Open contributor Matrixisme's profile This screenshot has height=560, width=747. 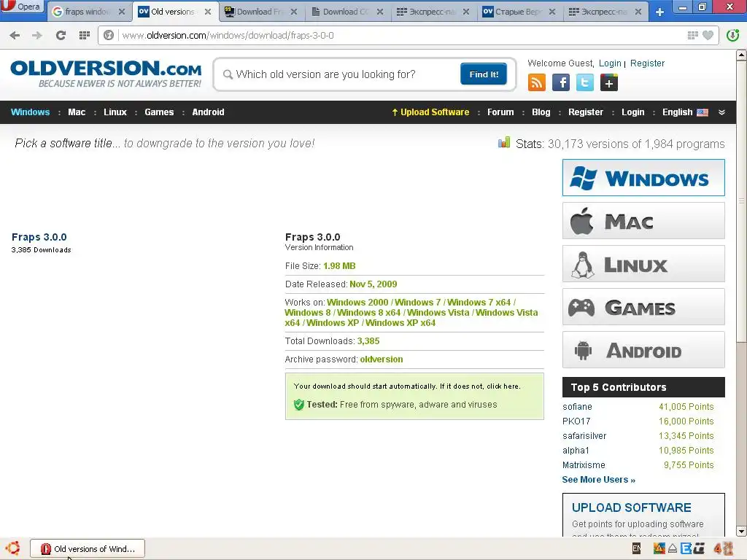click(x=584, y=464)
